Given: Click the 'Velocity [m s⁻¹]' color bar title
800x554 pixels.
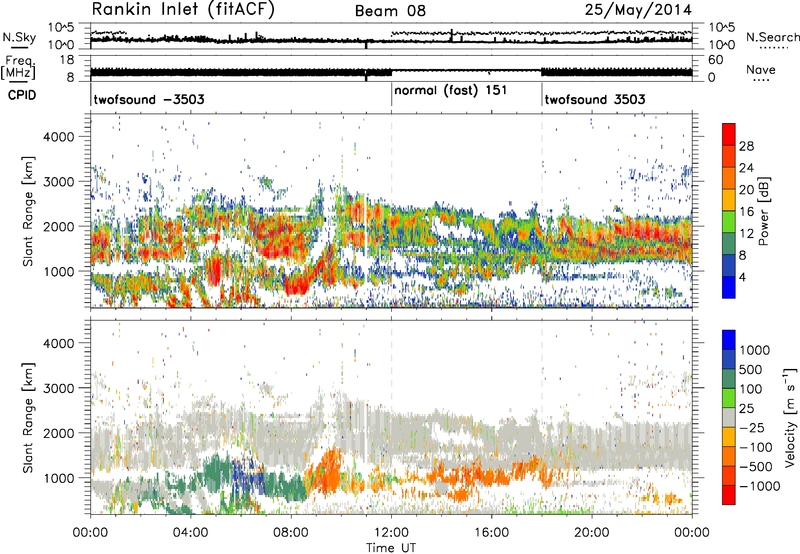Looking at the screenshot, I should point(790,417).
